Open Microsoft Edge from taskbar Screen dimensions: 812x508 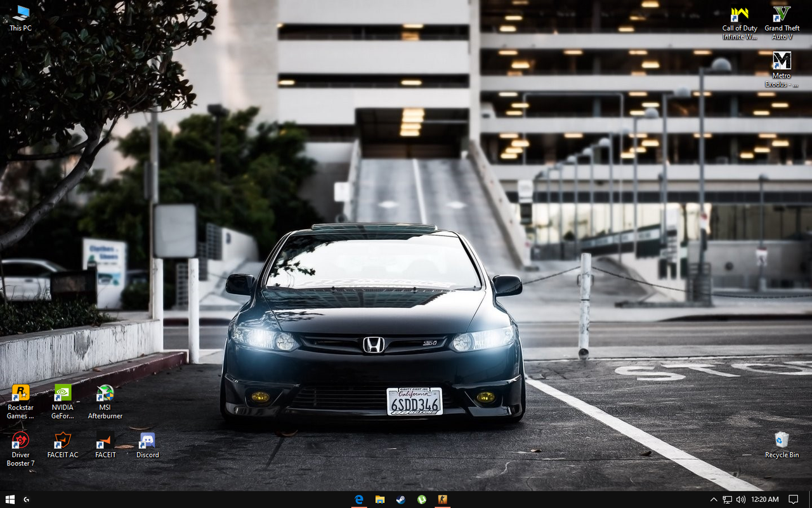[x=359, y=500]
